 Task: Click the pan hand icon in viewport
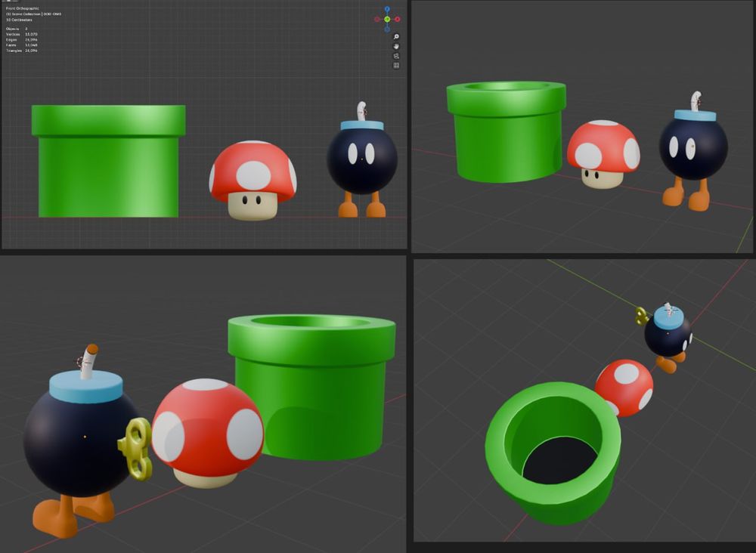396,46
